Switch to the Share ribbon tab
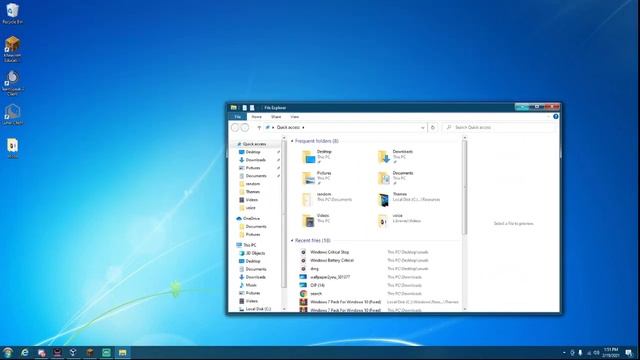 [276, 117]
